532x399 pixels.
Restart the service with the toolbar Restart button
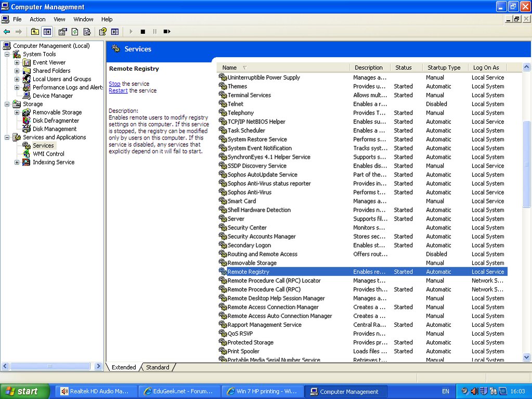[x=166, y=32]
